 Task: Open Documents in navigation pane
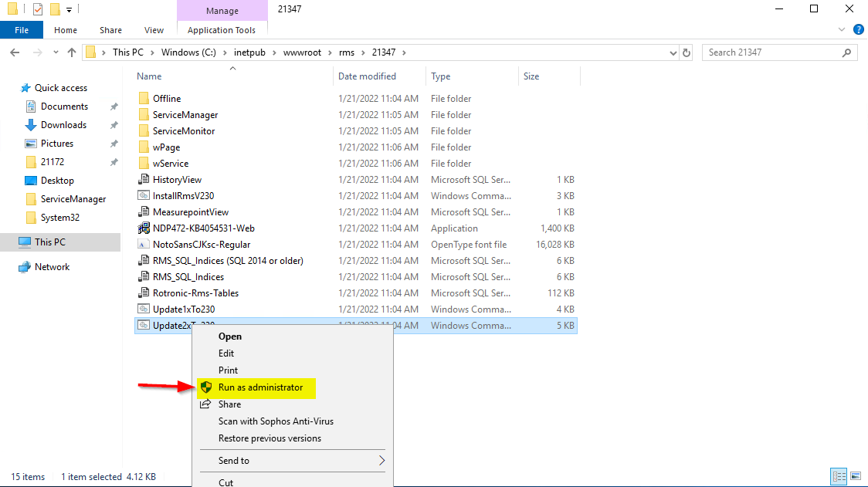[64, 107]
